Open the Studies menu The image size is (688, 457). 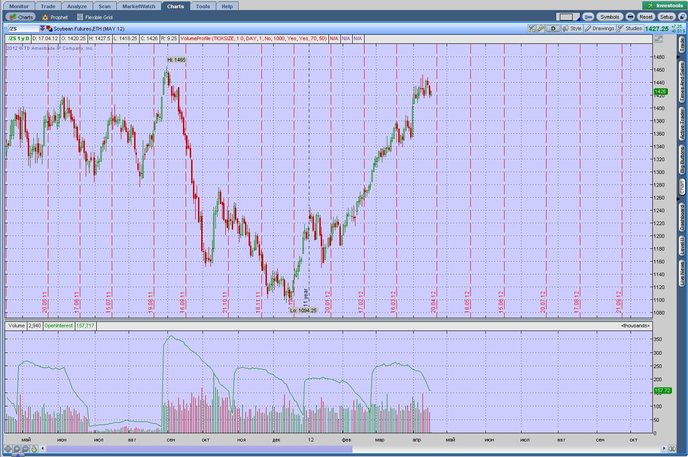630,29
